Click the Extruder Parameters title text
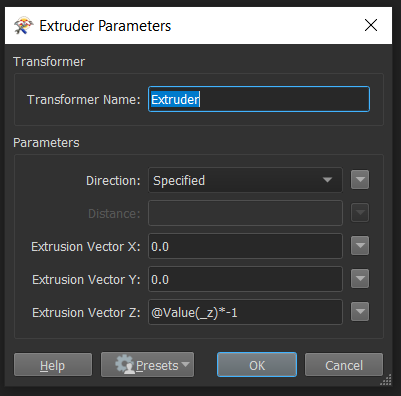The width and height of the screenshot is (401, 396). [x=105, y=26]
